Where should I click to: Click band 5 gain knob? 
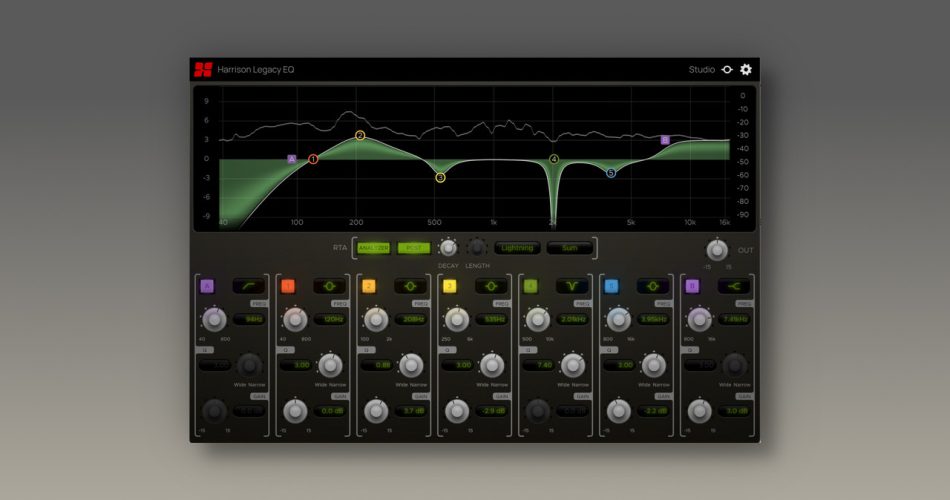[619, 412]
